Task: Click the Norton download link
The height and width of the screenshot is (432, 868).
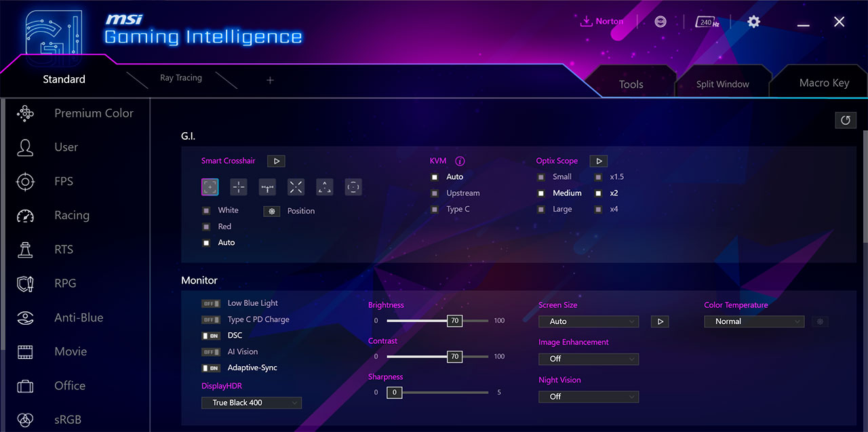Action: (601, 22)
